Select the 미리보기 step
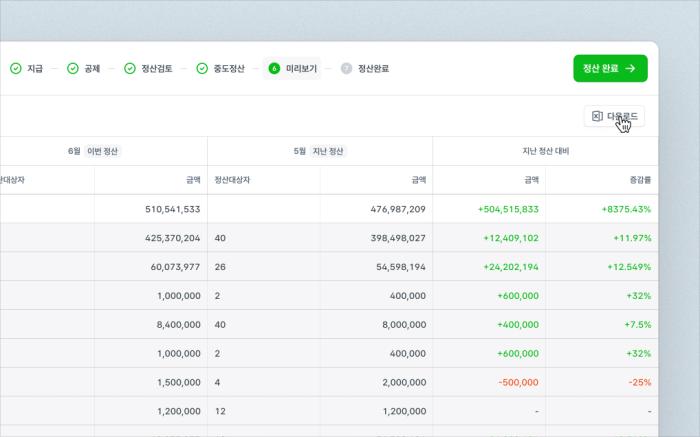Image resolution: width=700 pixels, height=437 pixels. point(292,68)
